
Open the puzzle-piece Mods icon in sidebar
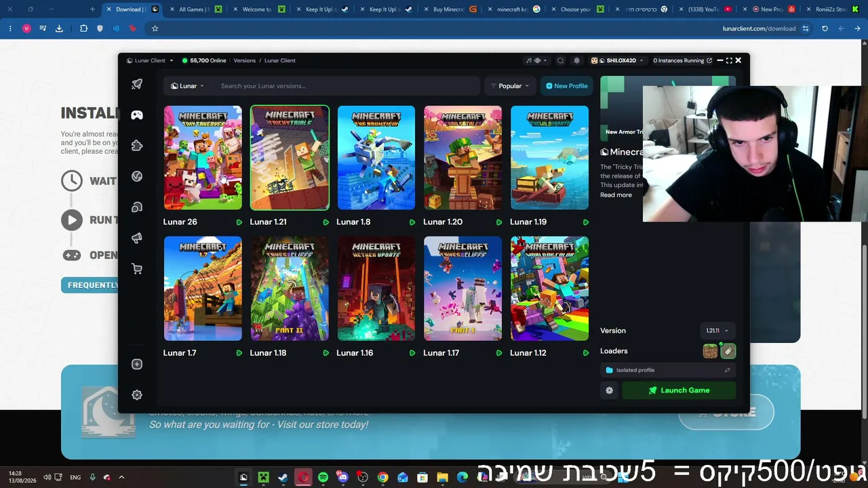pyautogui.click(x=137, y=146)
